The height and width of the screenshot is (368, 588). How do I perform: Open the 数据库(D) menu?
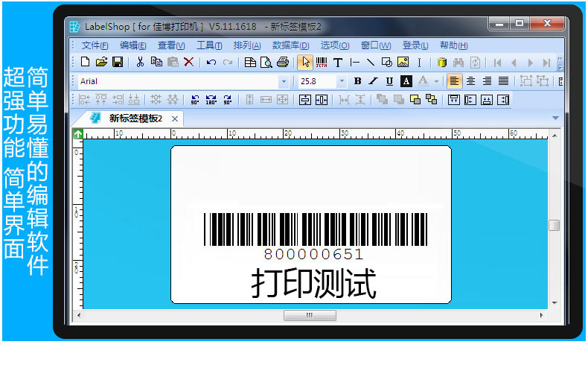click(290, 45)
